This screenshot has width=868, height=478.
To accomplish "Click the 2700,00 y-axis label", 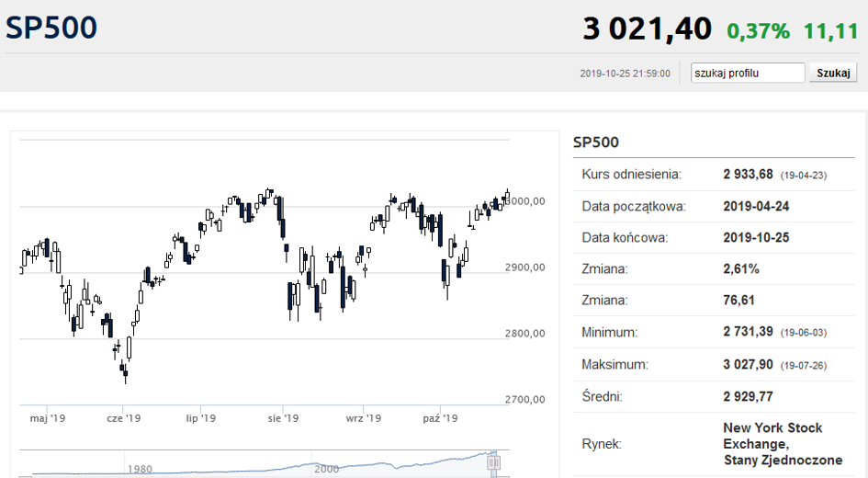I will pyautogui.click(x=524, y=399).
